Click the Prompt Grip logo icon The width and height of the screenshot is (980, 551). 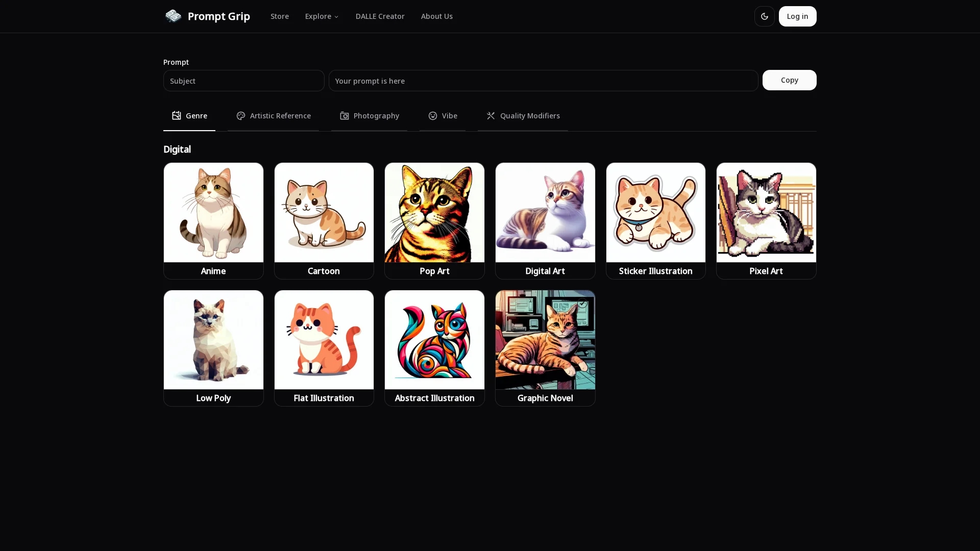click(x=173, y=16)
